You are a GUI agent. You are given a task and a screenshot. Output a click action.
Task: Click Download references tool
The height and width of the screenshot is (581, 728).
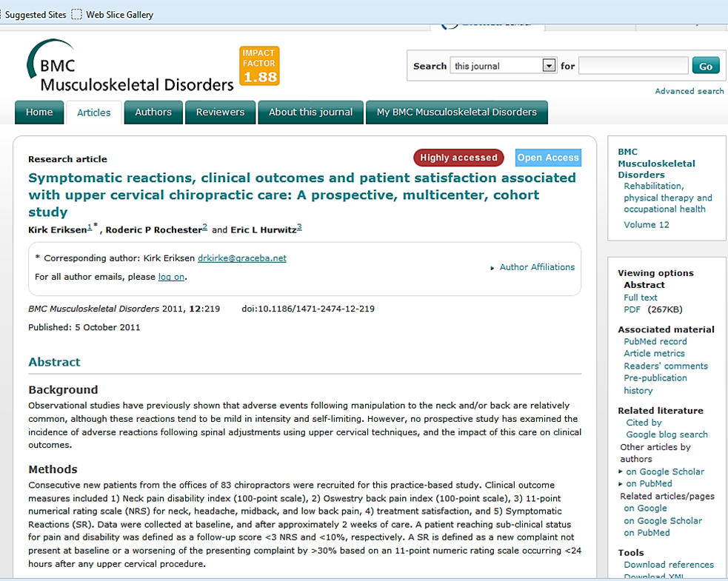click(669, 565)
